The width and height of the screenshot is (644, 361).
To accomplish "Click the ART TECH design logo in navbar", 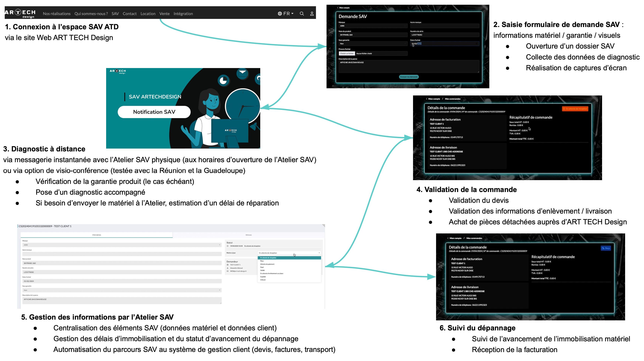I will click(x=20, y=13).
